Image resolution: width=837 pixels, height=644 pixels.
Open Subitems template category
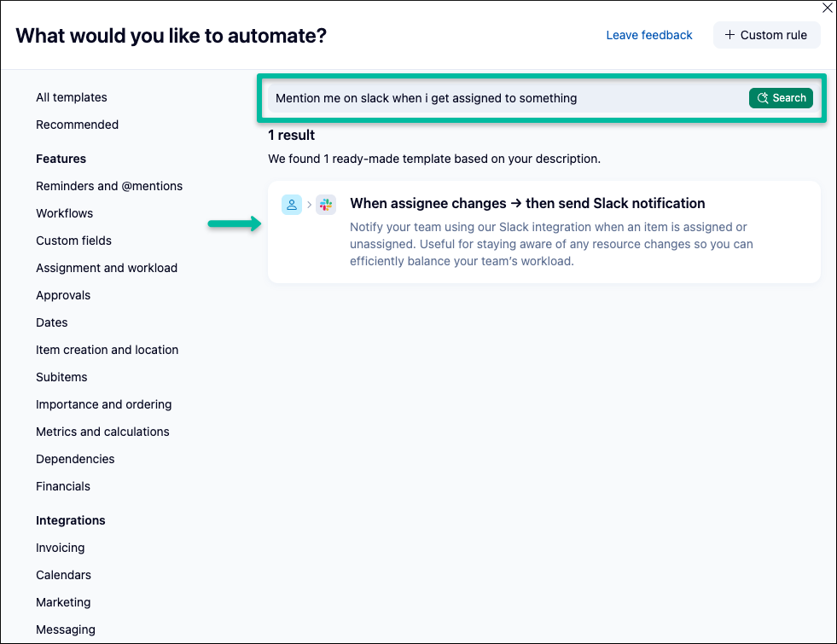(61, 377)
